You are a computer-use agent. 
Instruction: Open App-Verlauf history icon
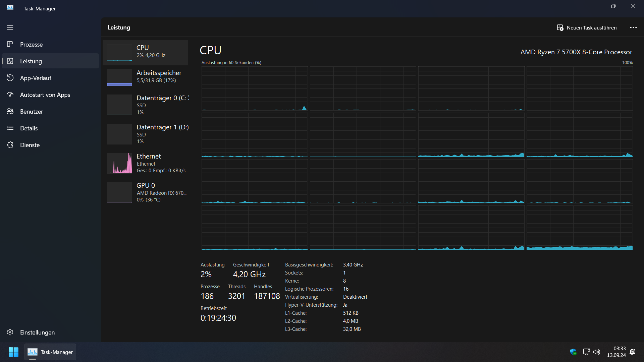point(10,78)
